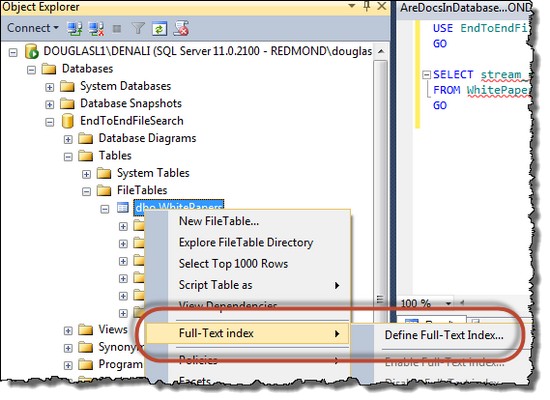Toggle the auto-hide pin on Object Explorer

tap(367, 6)
